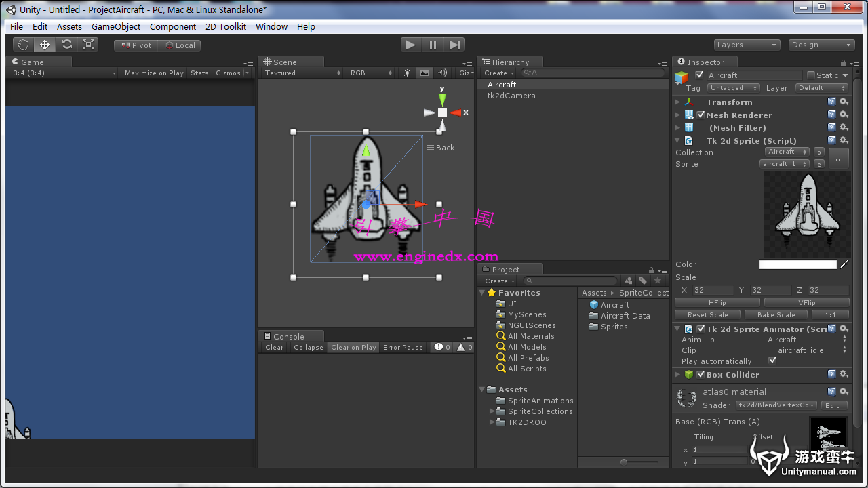Screen dimensions: 868x488
Task: Click the Scale X value field
Action: (712, 290)
